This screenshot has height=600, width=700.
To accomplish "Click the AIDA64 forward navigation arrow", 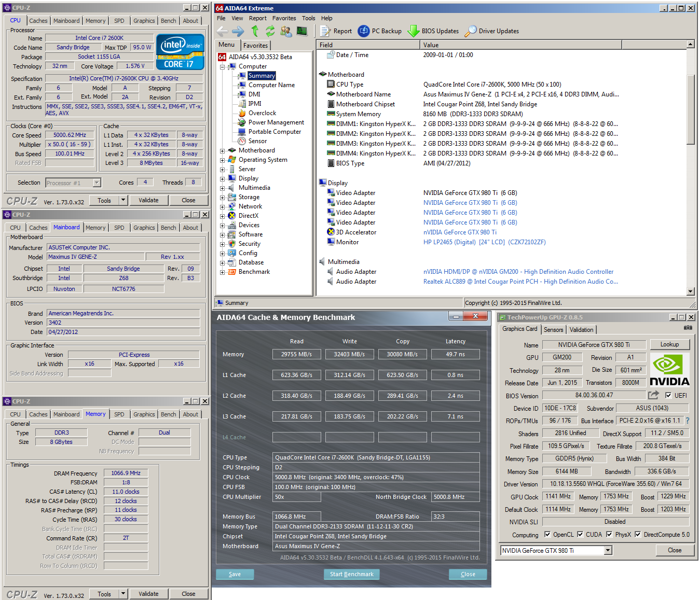I will click(238, 31).
